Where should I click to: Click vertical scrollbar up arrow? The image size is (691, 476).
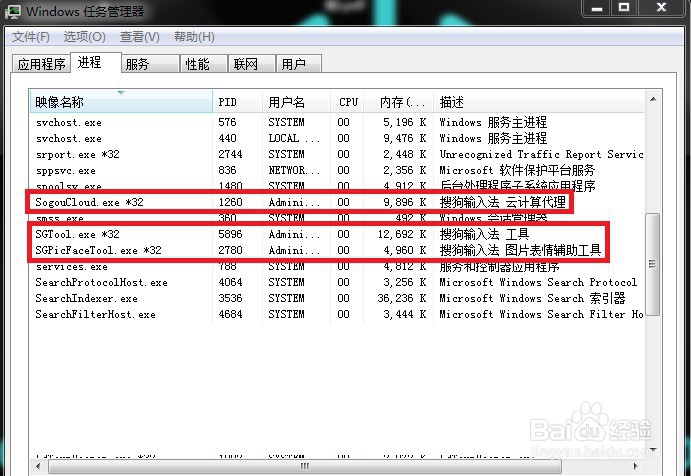coord(653,99)
